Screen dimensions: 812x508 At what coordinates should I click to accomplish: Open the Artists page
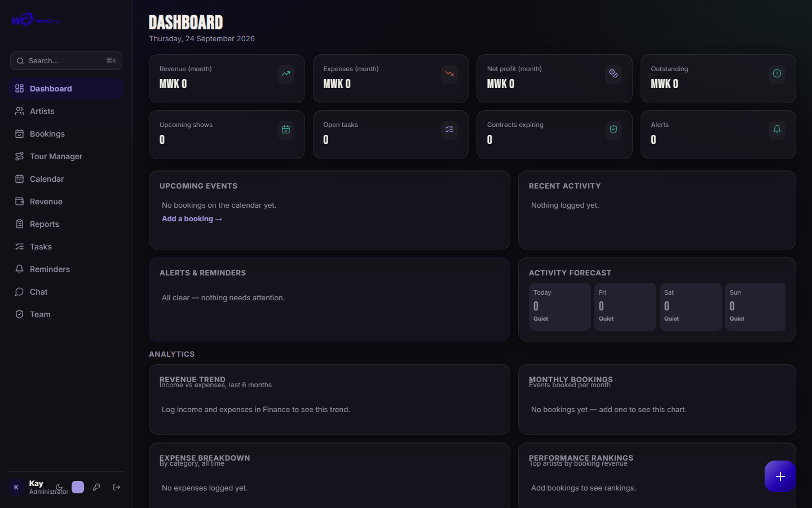click(x=66, y=111)
